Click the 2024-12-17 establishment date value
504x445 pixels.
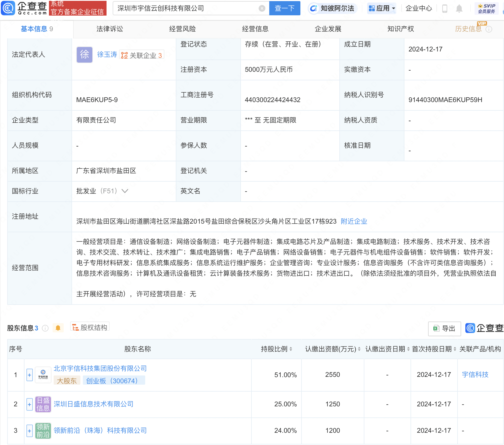(x=425, y=49)
